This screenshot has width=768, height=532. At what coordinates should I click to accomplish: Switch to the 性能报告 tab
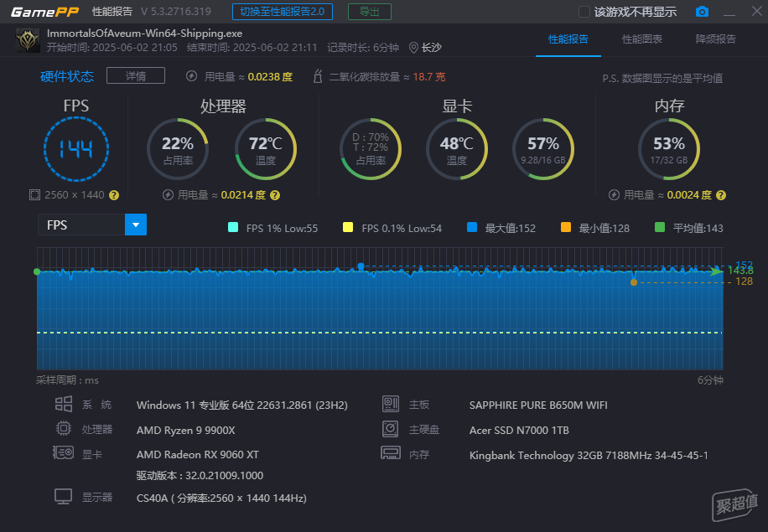(x=568, y=39)
